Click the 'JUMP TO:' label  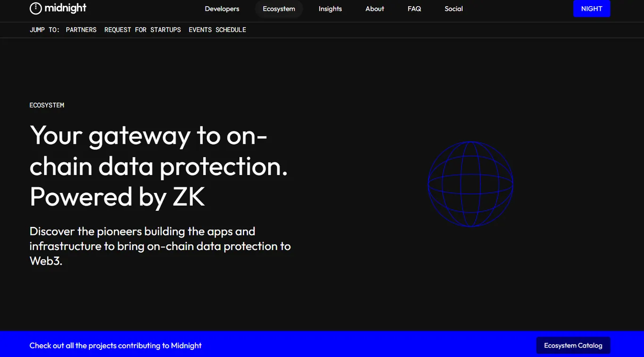click(44, 30)
